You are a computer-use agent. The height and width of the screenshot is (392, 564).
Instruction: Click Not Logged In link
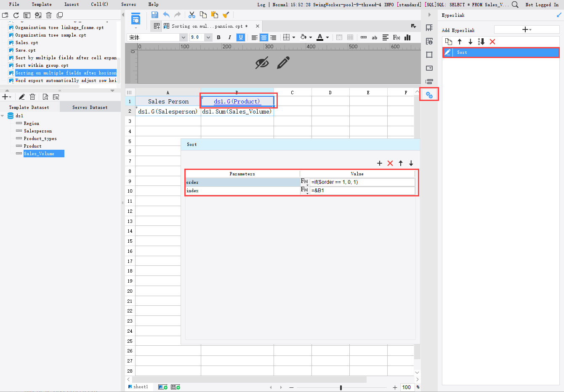click(542, 5)
